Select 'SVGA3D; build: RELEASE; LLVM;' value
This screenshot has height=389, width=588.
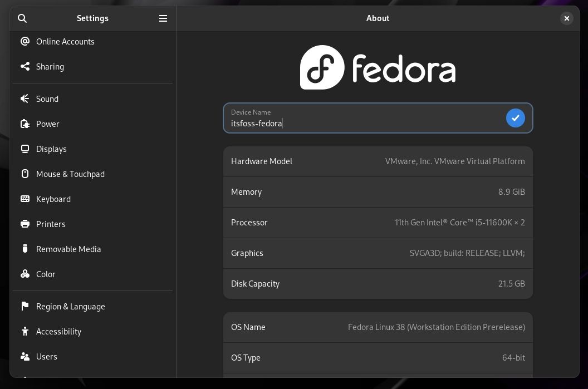pos(467,253)
